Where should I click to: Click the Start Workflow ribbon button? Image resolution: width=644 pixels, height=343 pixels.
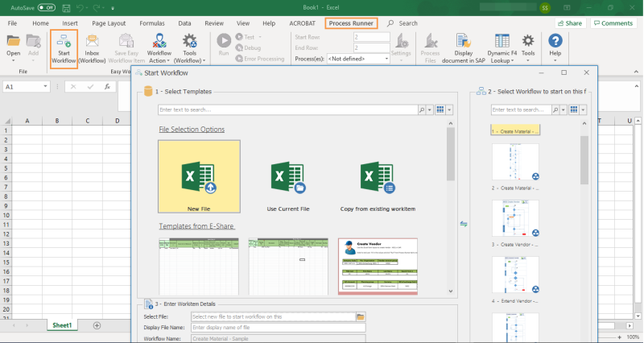[64, 48]
